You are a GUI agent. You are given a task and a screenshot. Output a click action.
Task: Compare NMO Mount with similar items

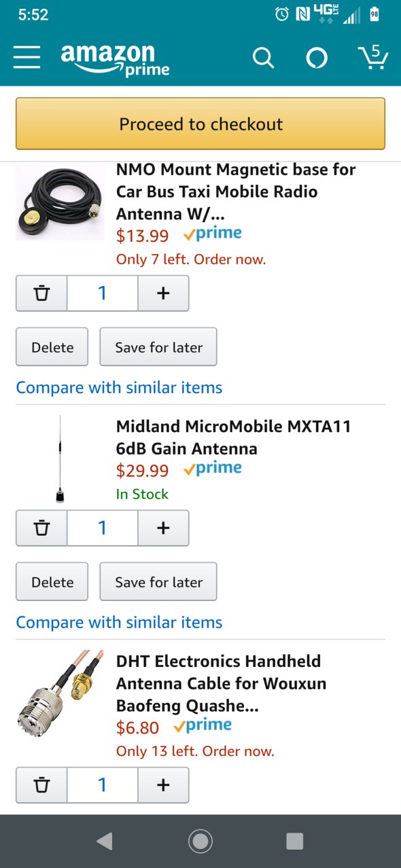click(119, 388)
